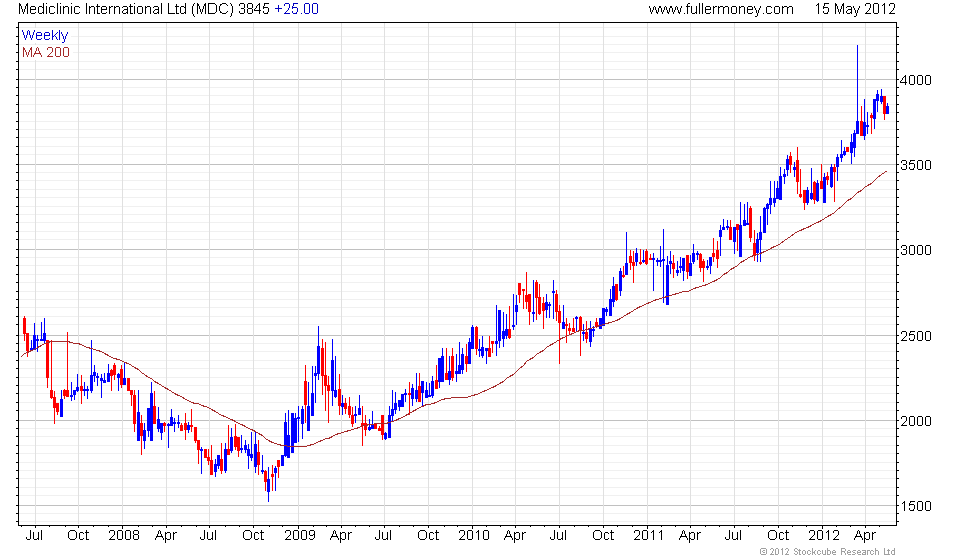
Task: Click the tall spike candle peak above 4000
Action: [x=857, y=47]
